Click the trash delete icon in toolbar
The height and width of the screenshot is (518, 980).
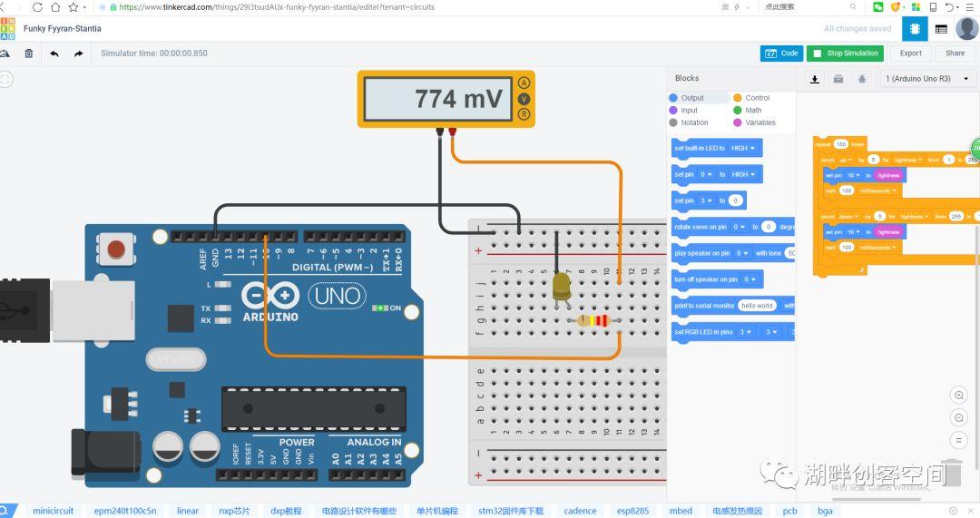click(29, 54)
